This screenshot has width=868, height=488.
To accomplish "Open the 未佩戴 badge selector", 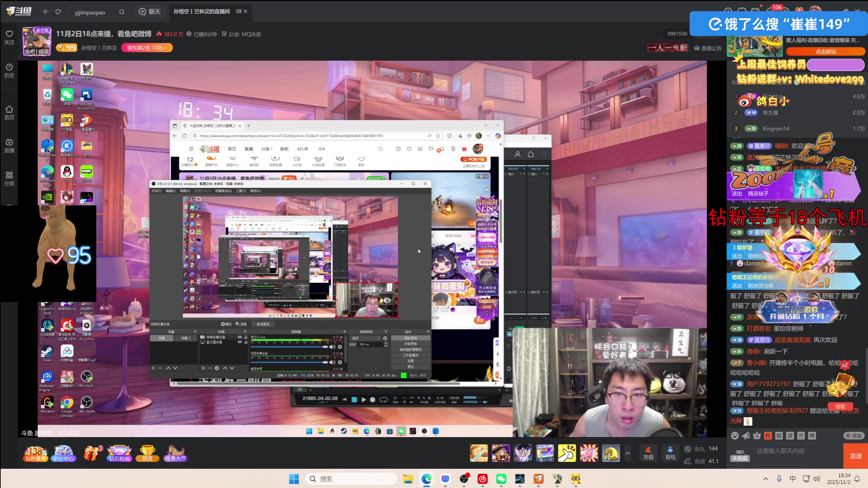I will 739,455.
